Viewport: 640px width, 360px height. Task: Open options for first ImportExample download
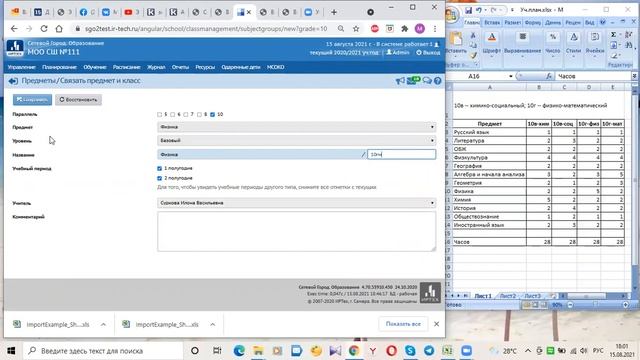[x=103, y=324]
